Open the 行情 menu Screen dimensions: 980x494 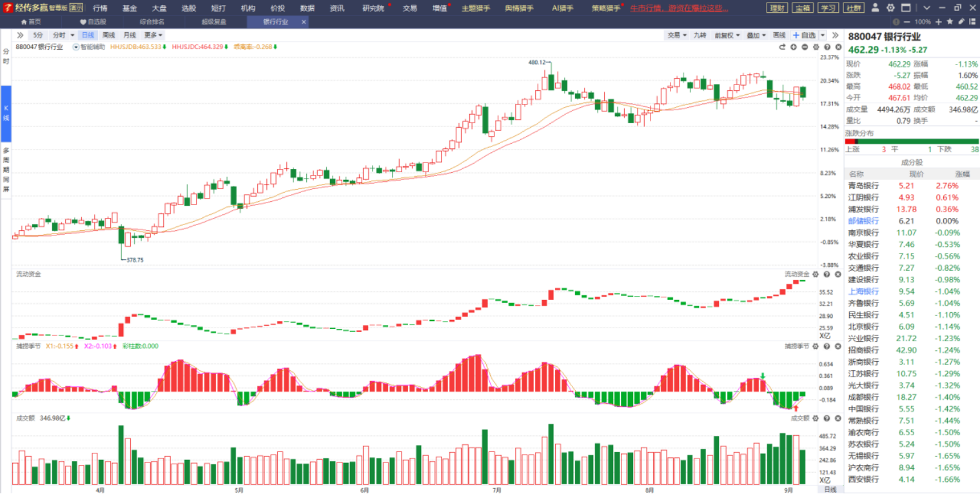point(100,8)
